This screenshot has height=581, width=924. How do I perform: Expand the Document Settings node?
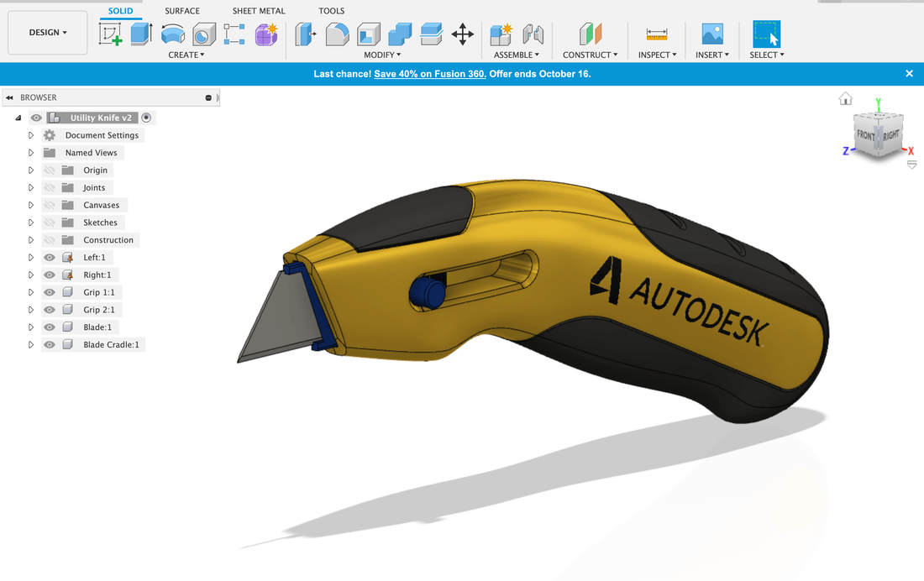[31, 135]
